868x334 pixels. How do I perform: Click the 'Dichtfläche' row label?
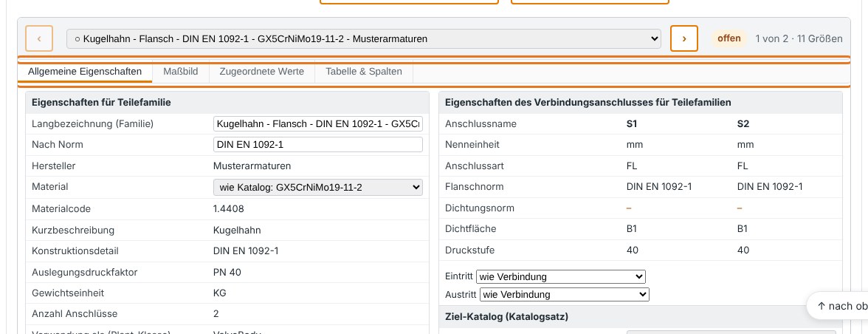471,229
